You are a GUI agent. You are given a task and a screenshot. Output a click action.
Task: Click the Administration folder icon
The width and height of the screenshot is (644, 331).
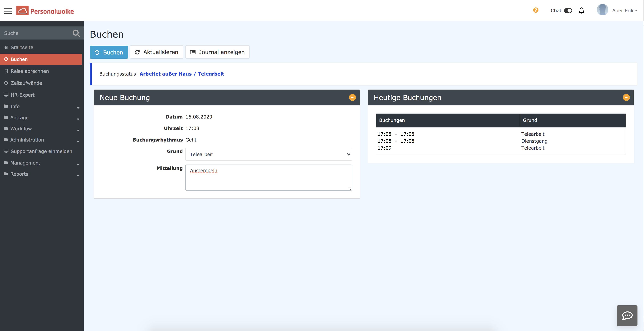tap(6, 139)
